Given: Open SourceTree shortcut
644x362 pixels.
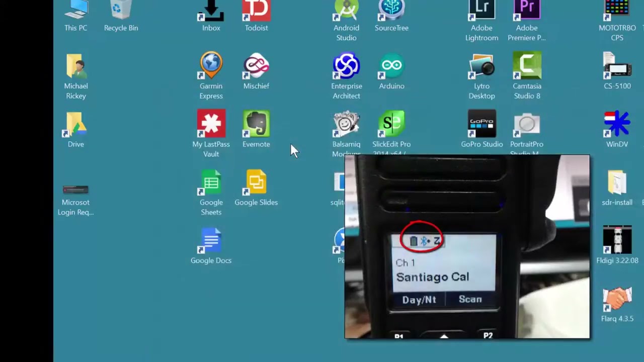Looking at the screenshot, I should coord(391,16).
